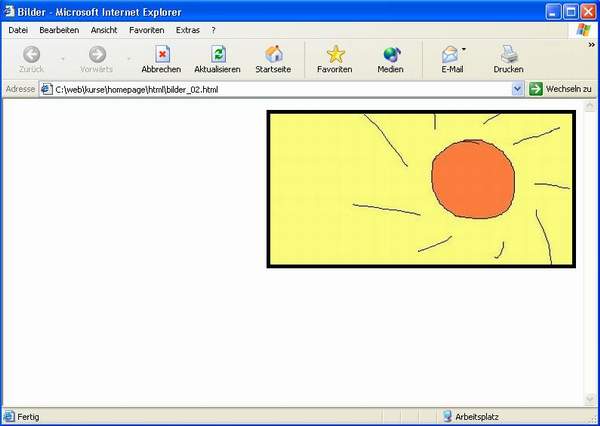Close the Internet Explorer window

pyautogui.click(x=588, y=12)
